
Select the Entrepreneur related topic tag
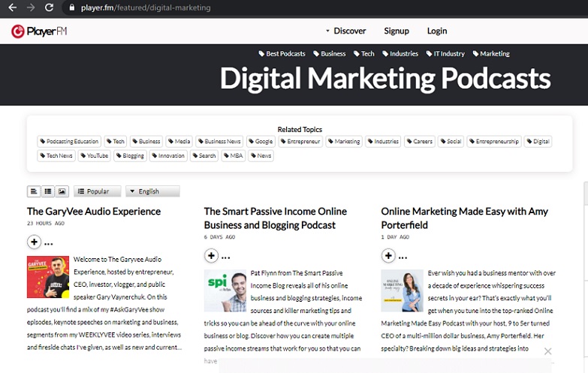(300, 141)
